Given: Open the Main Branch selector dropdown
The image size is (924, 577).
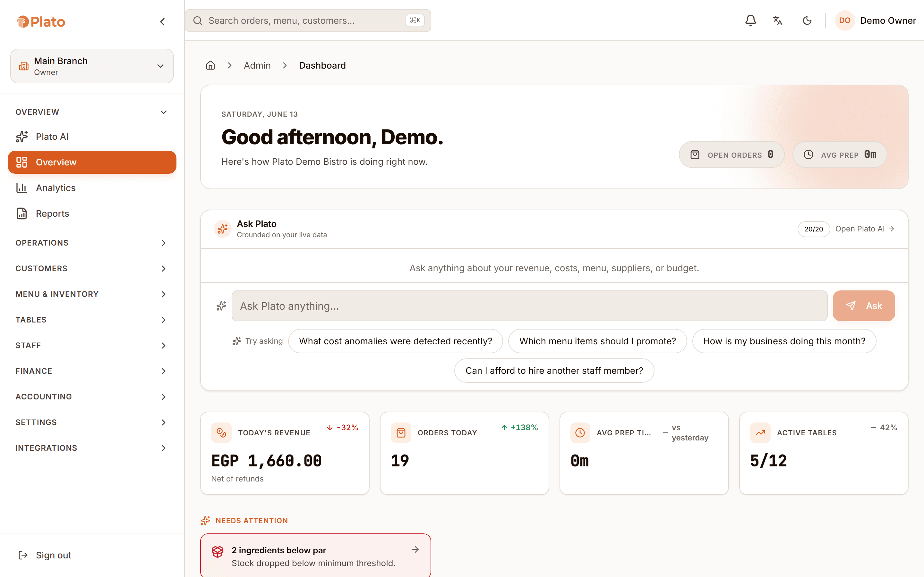Looking at the screenshot, I should 92,66.
